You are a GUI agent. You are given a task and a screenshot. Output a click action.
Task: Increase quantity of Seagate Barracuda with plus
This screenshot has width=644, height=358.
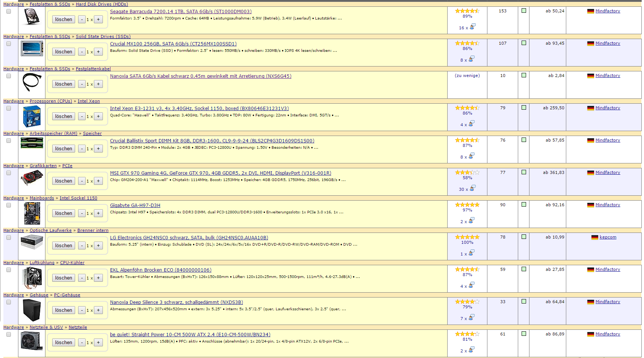pyautogui.click(x=98, y=20)
